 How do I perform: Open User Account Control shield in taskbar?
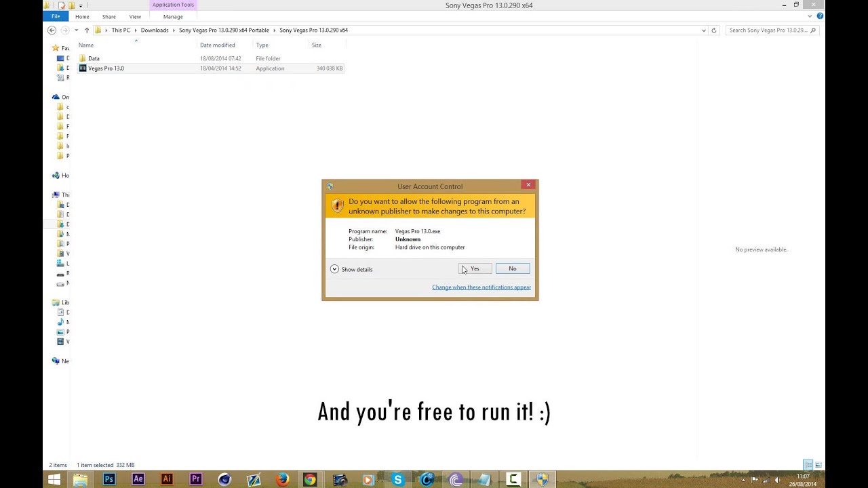[542, 480]
